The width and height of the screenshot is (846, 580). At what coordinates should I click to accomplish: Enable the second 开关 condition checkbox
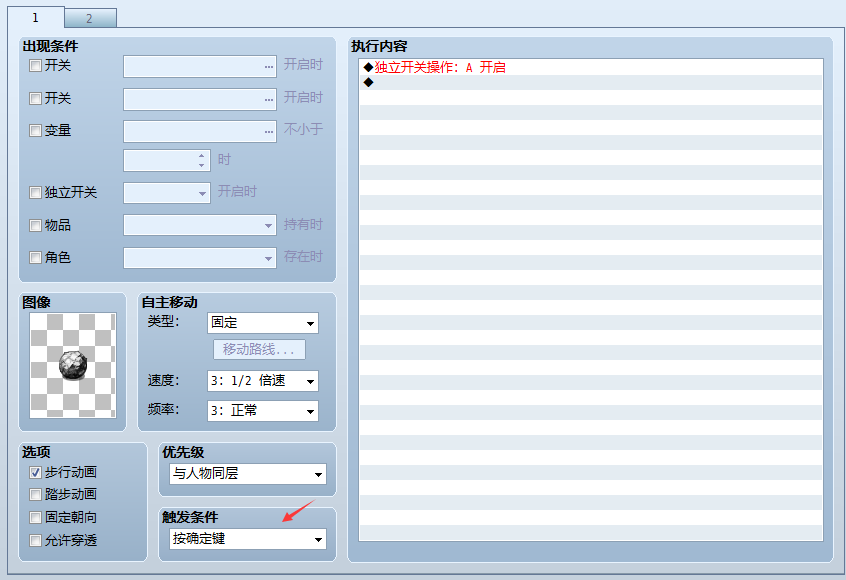[x=35, y=98]
